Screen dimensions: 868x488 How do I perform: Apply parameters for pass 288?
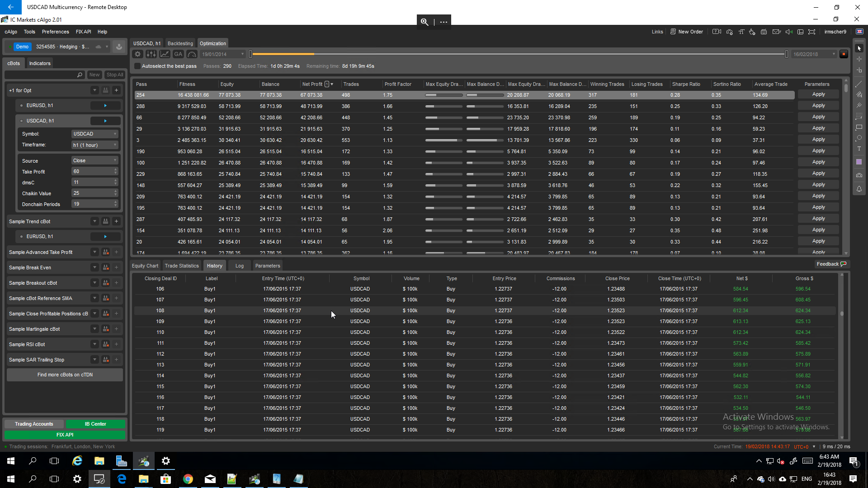[x=818, y=106]
